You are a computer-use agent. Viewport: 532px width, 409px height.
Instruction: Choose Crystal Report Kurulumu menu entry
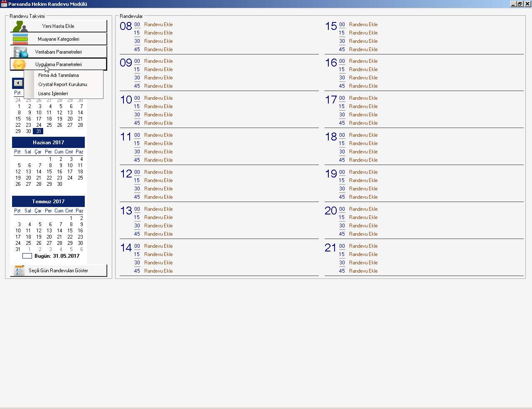pyautogui.click(x=64, y=84)
